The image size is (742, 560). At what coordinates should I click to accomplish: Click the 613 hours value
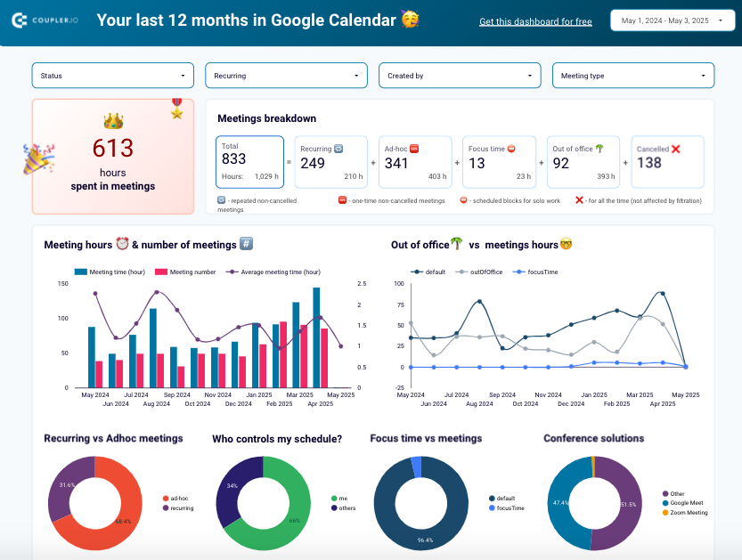[x=113, y=148]
